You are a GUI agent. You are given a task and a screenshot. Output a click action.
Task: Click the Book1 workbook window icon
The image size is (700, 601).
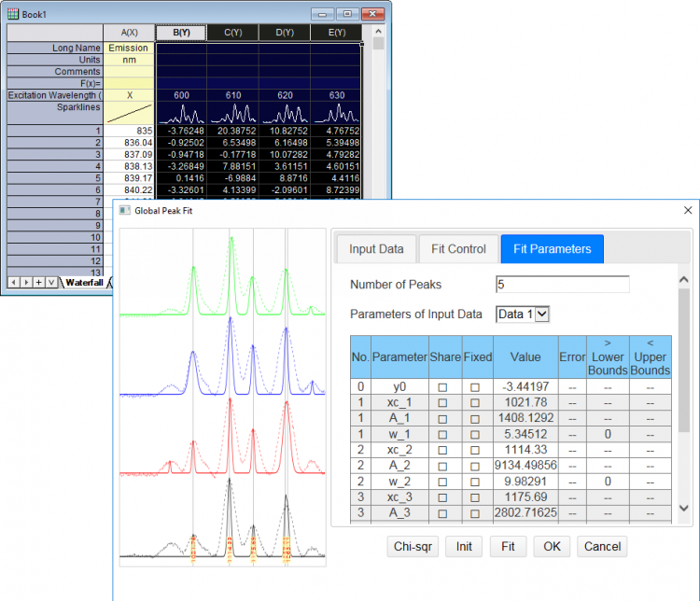(x=13, y=13)
